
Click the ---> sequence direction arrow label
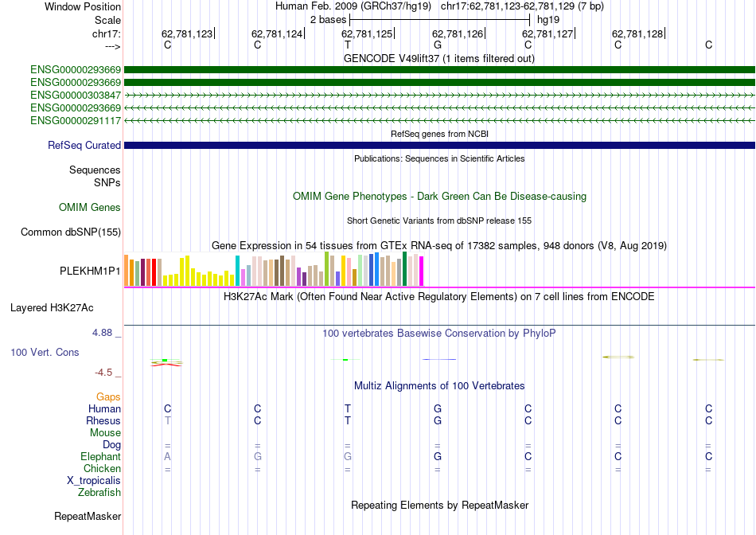click(x=112, y=46)
